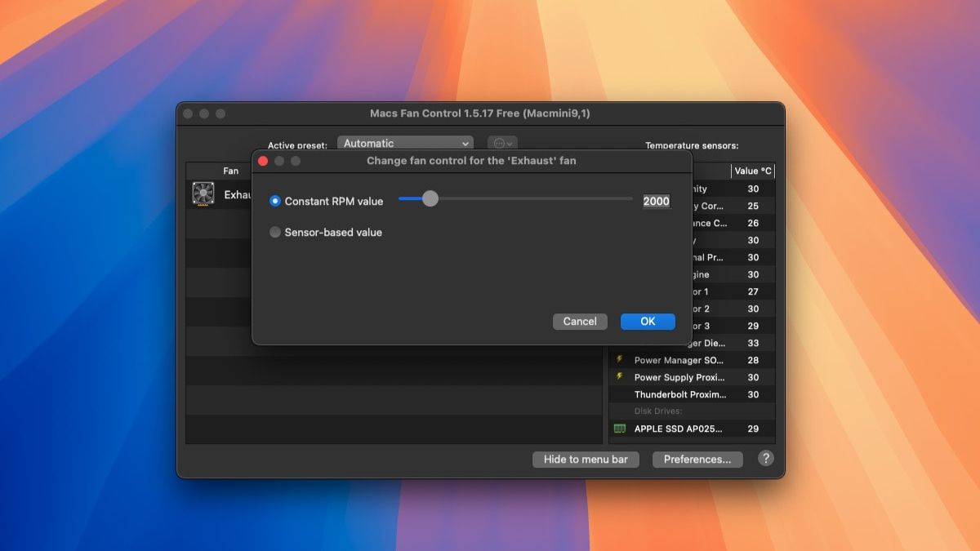
Task: Click the APPLE SSD drive icon
Action: tap(620, 429)
